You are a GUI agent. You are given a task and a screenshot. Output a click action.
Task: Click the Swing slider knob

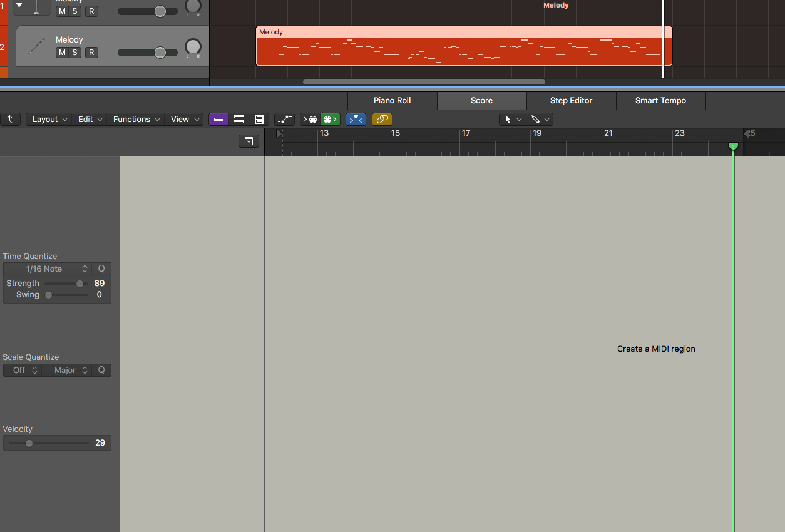[x=48, y=295]
